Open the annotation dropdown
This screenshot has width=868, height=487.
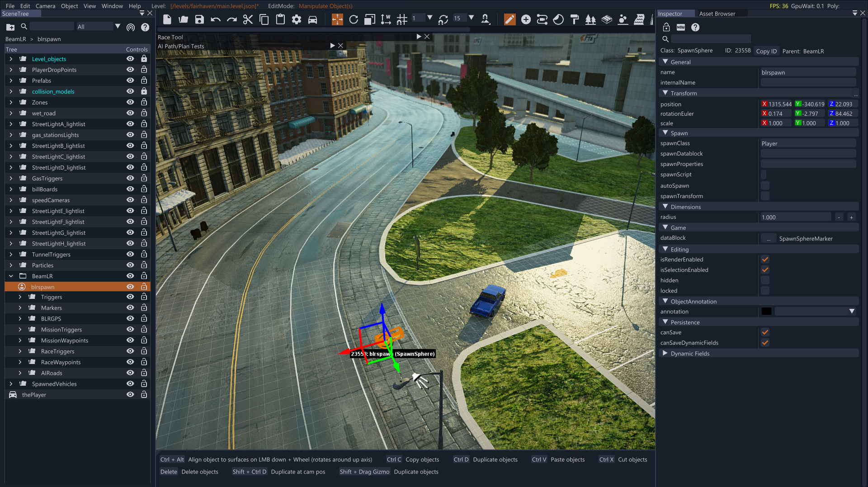click(852, 312)
